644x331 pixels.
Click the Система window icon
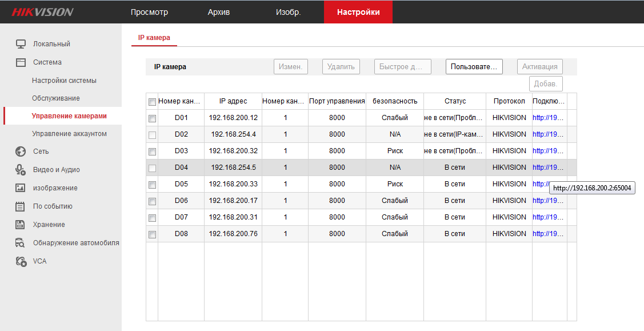(21, 62)
